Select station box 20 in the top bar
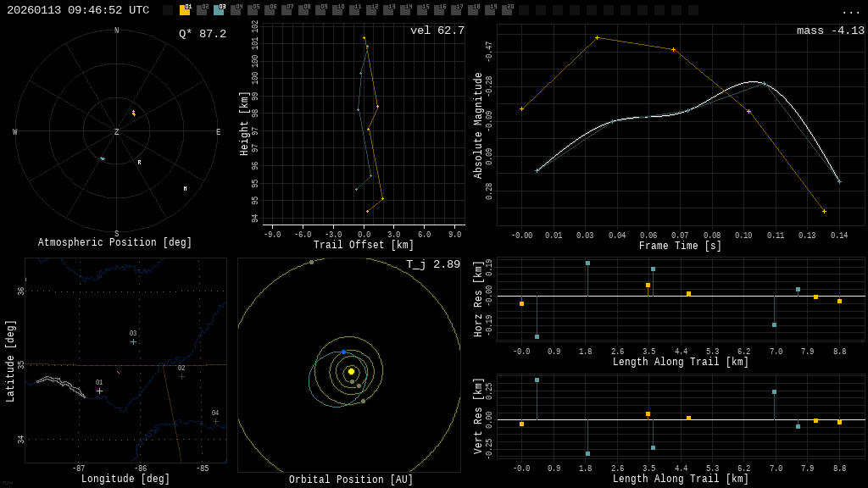Screen dimensions: 868x488 (x=507, y=10)
